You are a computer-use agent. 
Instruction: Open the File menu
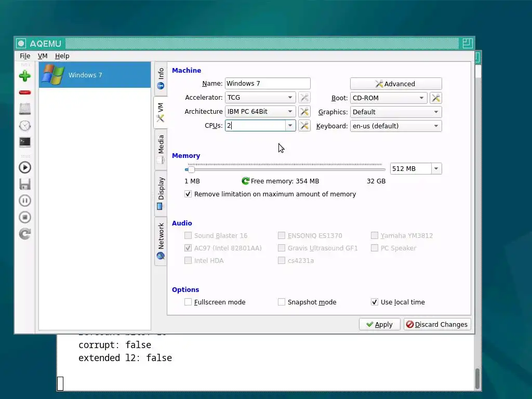pyautogui.click(x=25, y=56)
